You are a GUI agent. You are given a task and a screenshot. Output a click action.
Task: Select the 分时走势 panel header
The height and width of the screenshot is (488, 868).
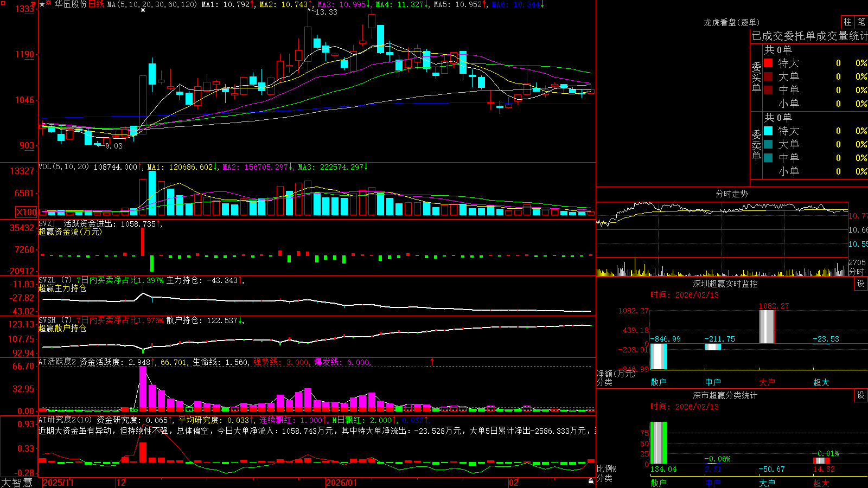731,194
